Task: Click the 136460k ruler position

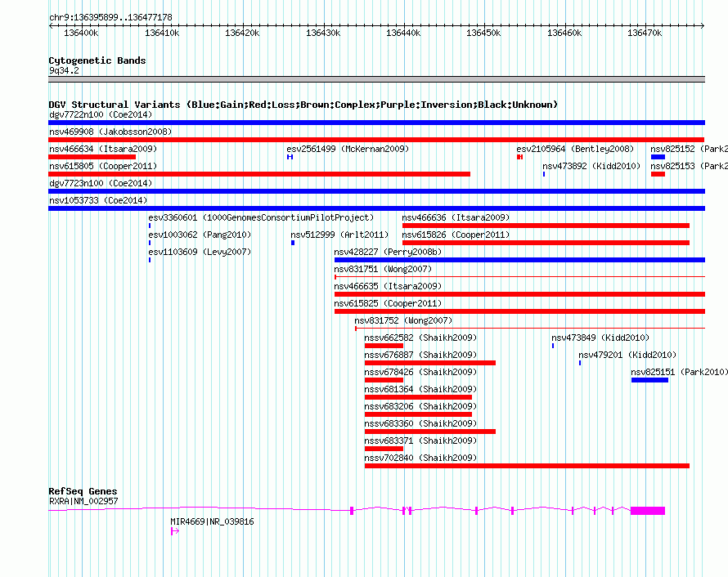Action: click(x=564, y=33)
